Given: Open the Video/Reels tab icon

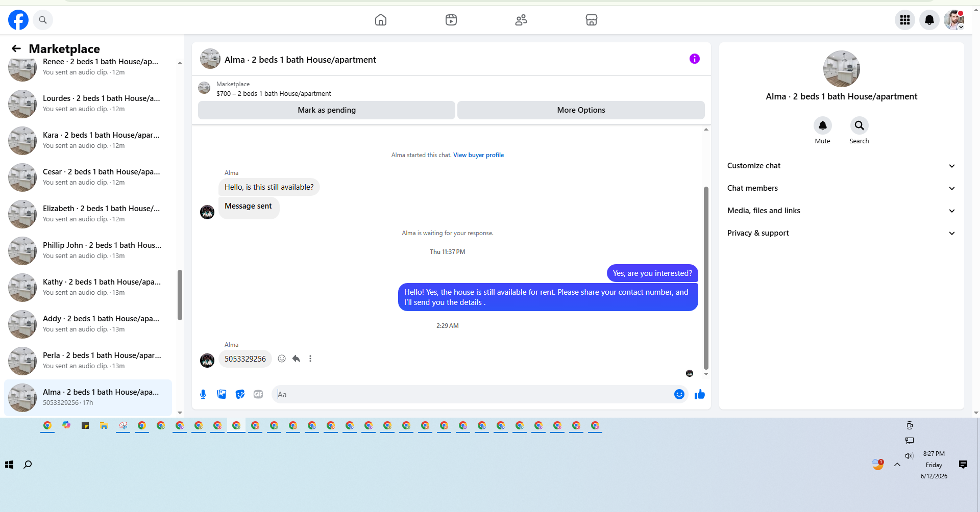Looking at the screenshot, I should click(451, 20).
